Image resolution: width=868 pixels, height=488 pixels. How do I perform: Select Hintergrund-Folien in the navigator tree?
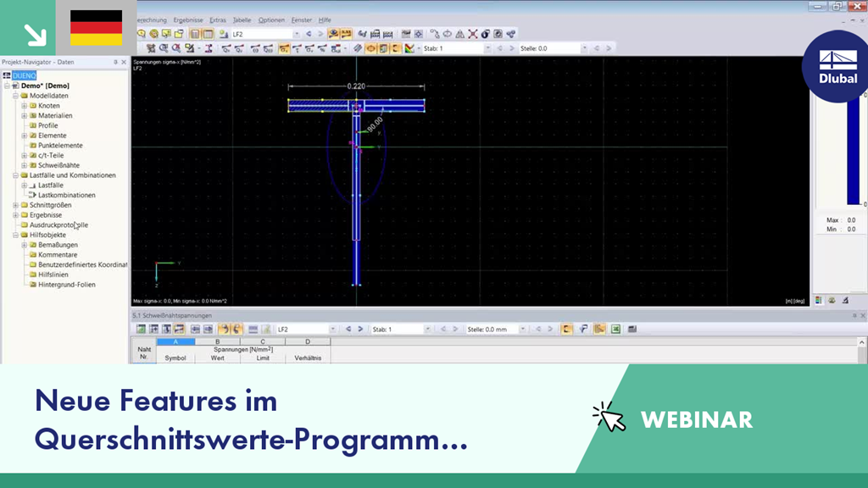click(x=66, y=285)
